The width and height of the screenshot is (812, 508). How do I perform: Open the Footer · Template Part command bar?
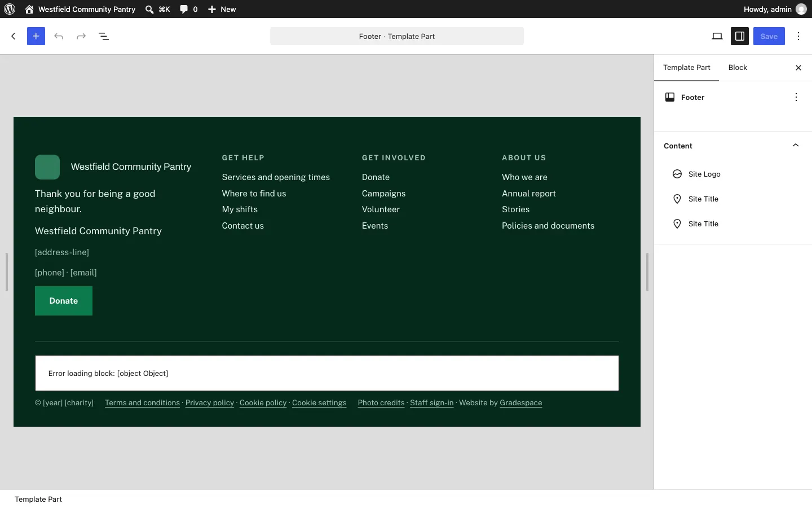coord(397,36)
